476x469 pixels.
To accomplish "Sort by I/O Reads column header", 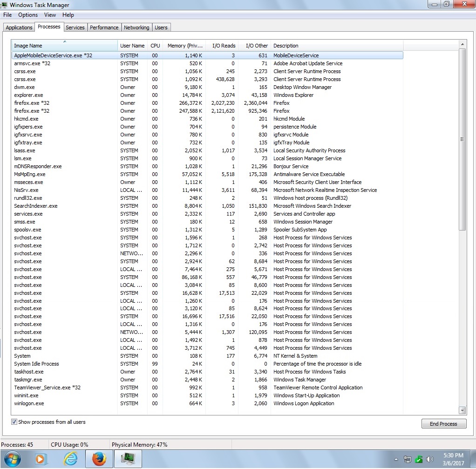I will [222, 46].
